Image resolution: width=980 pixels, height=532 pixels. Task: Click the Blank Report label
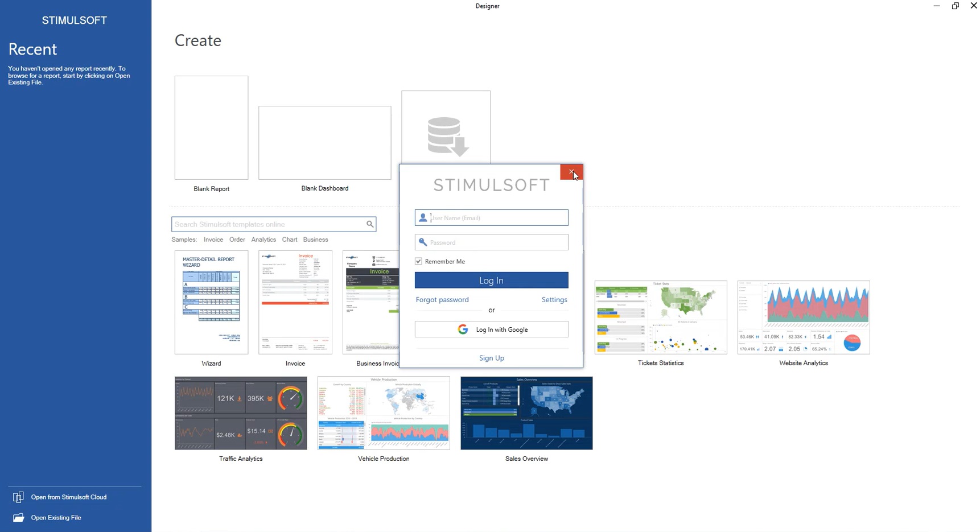[x=211, y=189]
